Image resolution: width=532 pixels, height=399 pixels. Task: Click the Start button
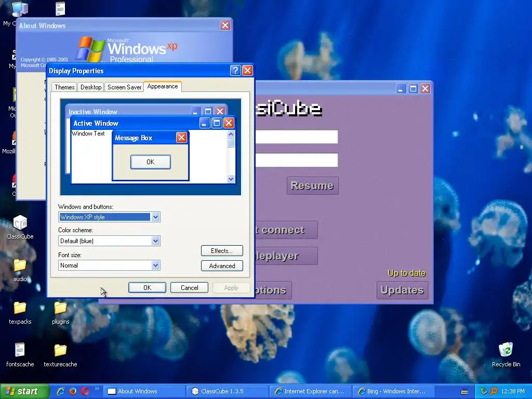24,391
